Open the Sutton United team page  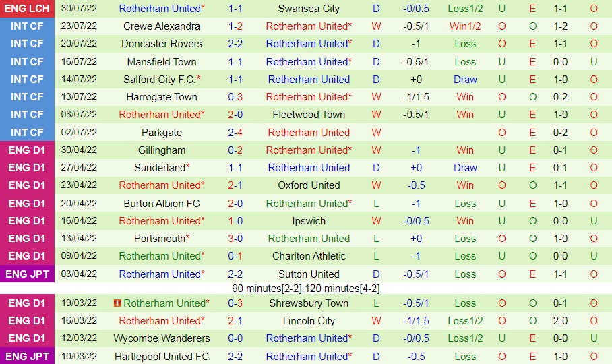coord(309,274)
